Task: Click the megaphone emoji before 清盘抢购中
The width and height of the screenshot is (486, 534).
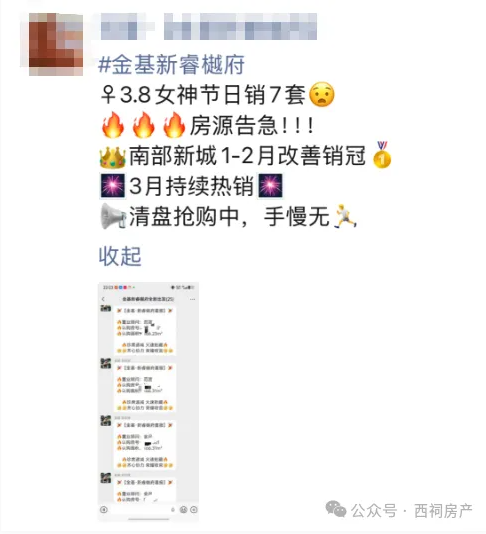Action: (x=113, y=216)
